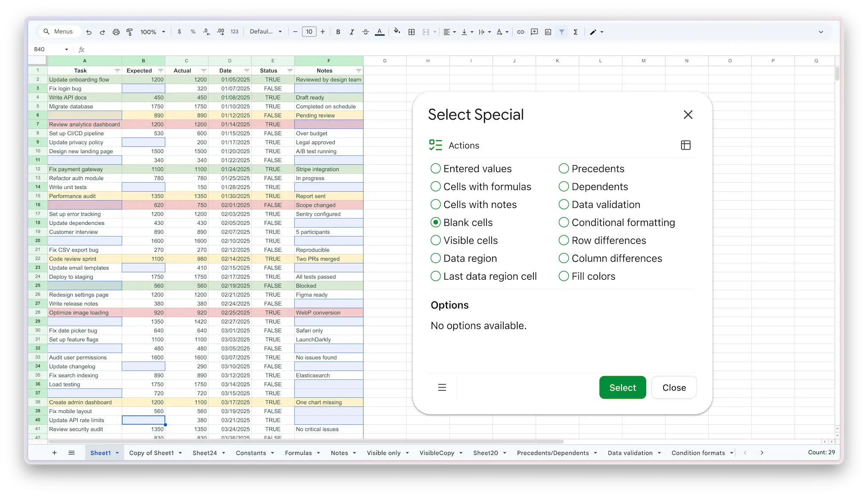The width and height of the screenshot is (868, 496).
Task: Open the horizontal align dropdown
Action: click(x=449, y=32)
